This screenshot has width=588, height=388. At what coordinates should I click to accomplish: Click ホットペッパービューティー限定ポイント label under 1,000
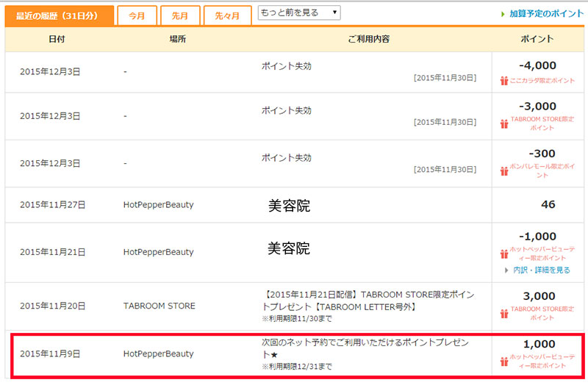point(542,362)
